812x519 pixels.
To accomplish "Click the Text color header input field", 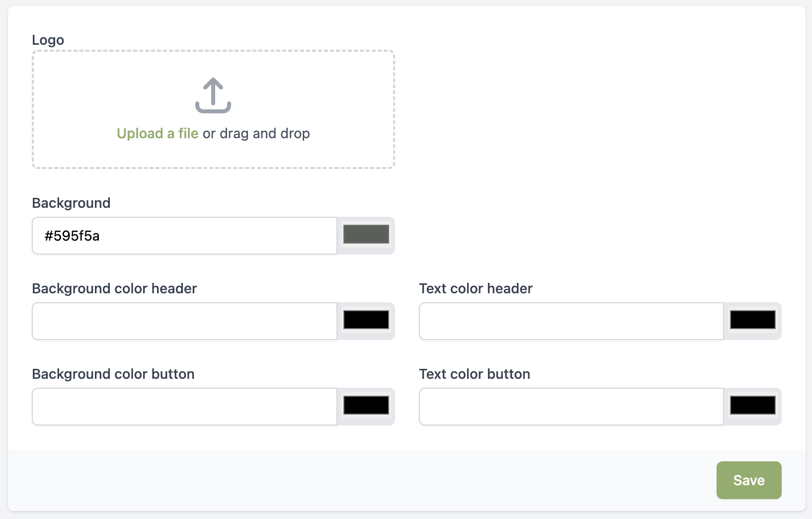I will [571, 321].
